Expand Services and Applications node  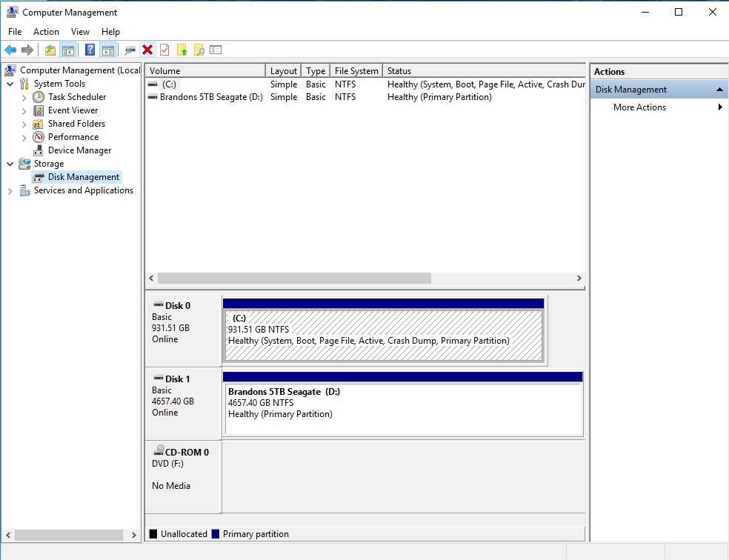[10, 190]
